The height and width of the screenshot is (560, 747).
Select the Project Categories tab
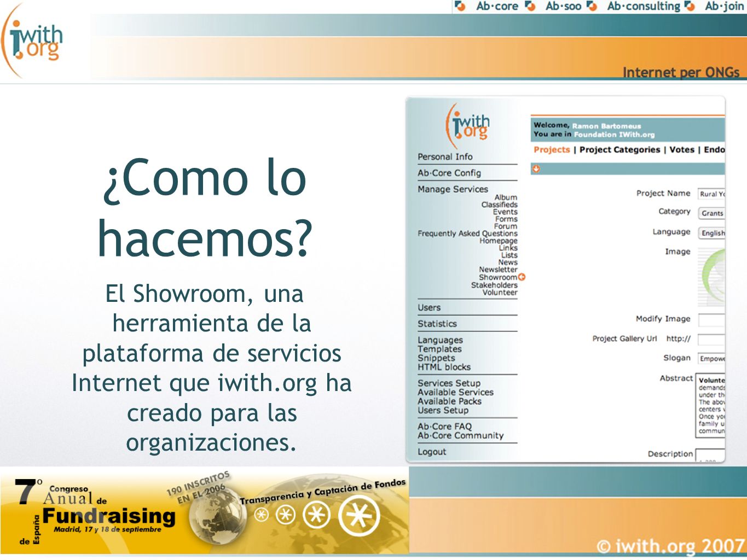pos(619,149)
